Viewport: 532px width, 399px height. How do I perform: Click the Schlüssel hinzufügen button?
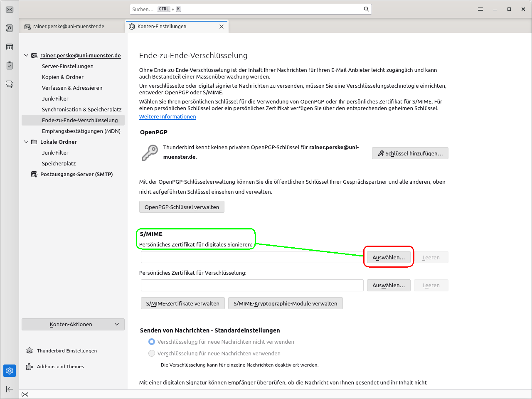[x=410, y=153]
